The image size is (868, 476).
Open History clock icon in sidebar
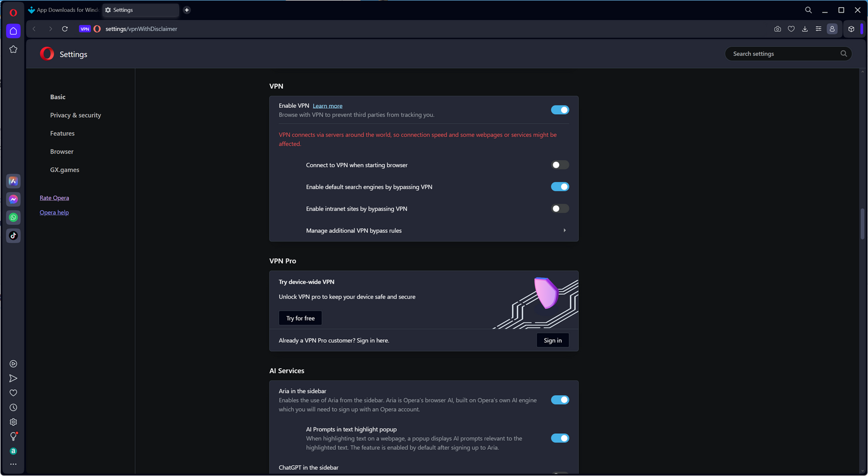(13, 408)
